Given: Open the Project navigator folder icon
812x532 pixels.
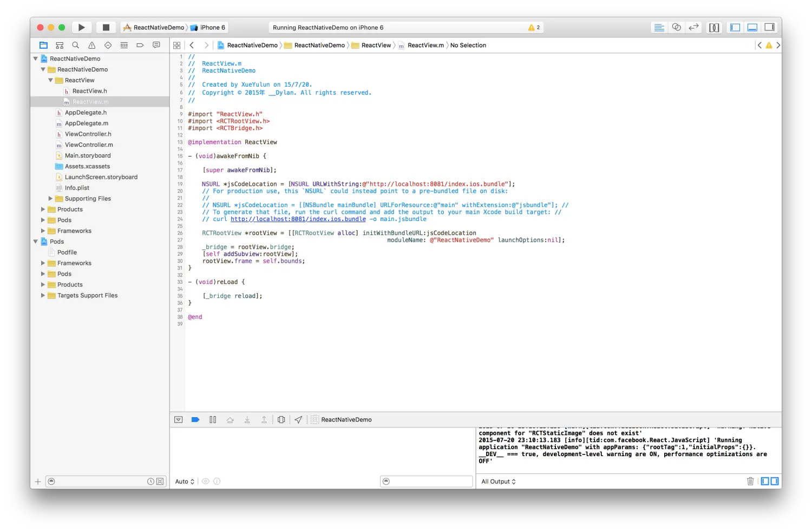Looking at the screenshot, I should (x=44, y=46).
